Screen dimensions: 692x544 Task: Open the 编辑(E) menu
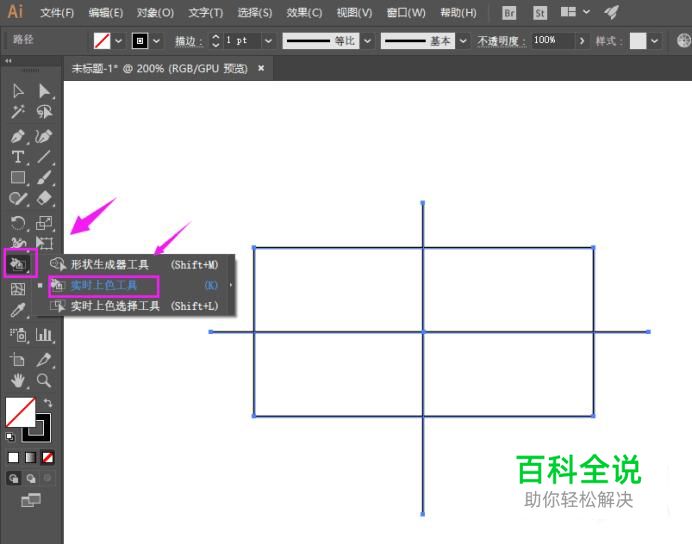pyautogui.click(x=105, y=12)
